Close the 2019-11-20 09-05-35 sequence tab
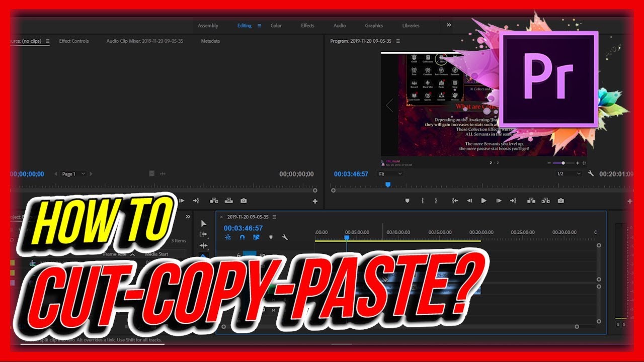Viewport: 644px width, 362px height. (221, 217)
